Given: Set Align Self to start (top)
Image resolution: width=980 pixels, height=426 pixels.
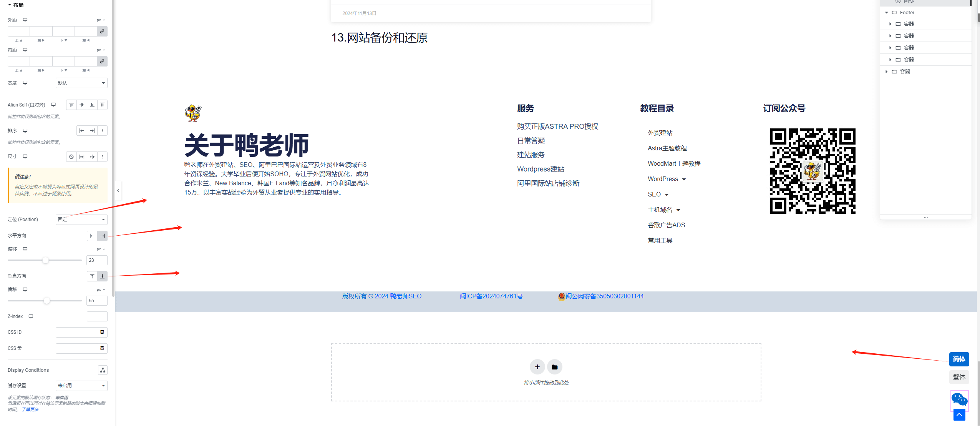Looking at the screenshot, I should click(x=71, y=105).
